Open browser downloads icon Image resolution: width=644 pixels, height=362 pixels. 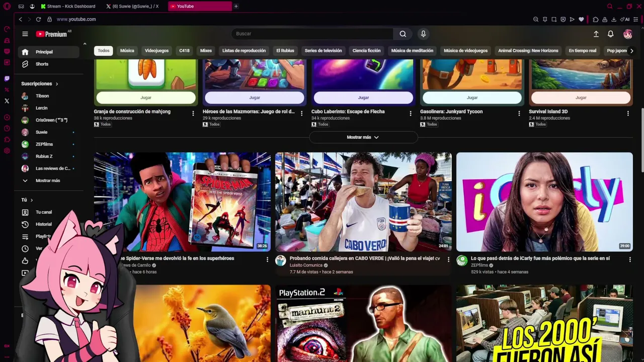614,19
